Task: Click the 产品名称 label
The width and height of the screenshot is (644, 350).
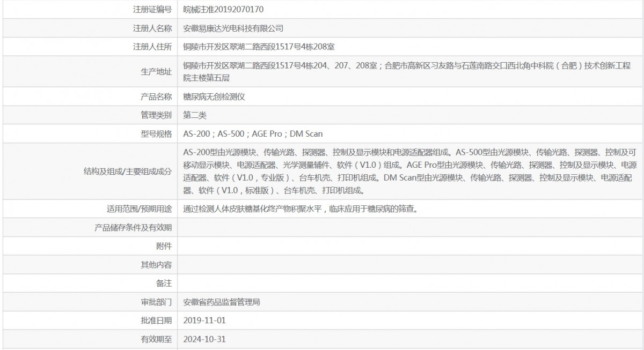Action: click(x=156, y=96)
